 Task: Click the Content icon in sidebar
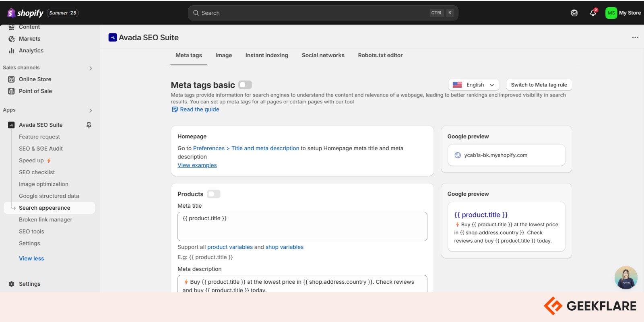pos(11,27)
